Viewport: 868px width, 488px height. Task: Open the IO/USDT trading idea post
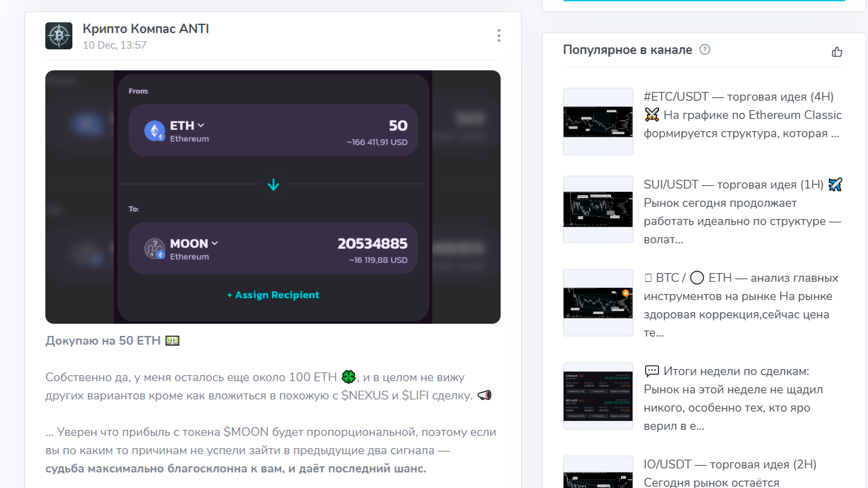click(x=729, y=465)
